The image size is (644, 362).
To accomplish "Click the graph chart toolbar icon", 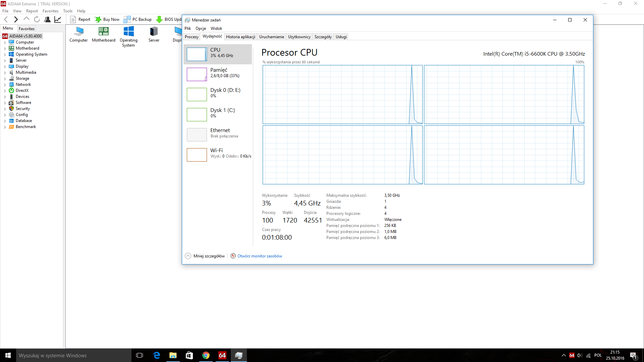I will (x=58, y=19).
